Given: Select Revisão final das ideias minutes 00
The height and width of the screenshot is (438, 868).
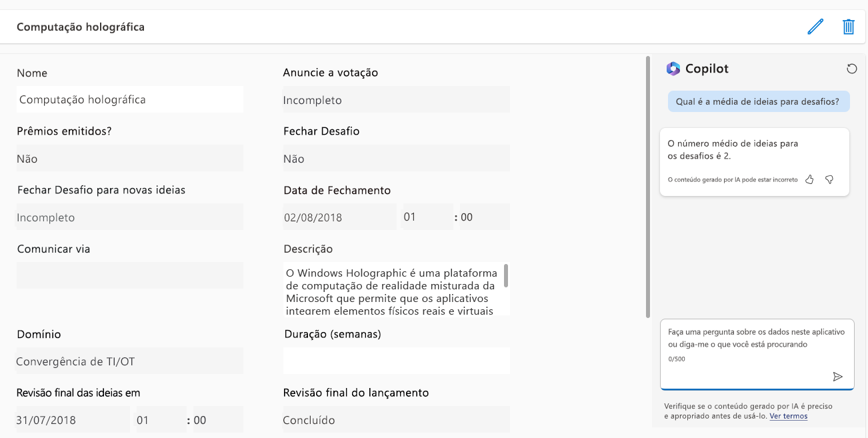Looking at the screenshot, I should click(x=218, y=420).
